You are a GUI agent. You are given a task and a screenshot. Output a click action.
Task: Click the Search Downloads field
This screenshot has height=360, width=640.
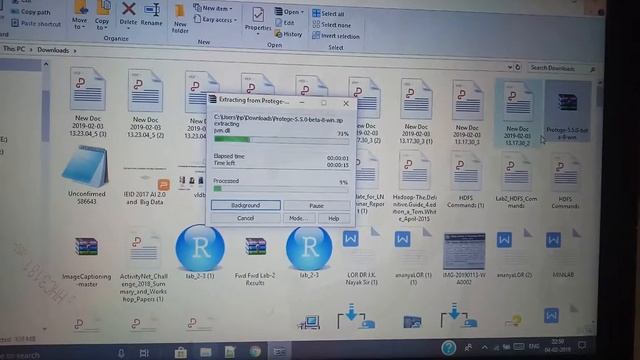[x=562, y=68]
